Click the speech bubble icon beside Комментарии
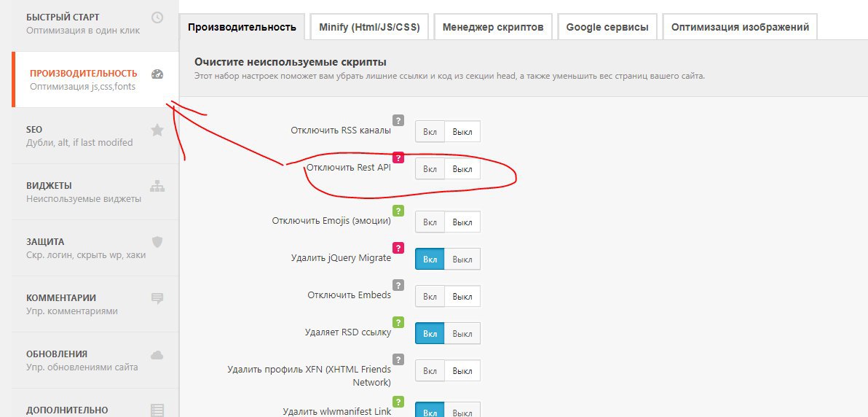This screenshot has height=417, width=868. coord(157,298)
